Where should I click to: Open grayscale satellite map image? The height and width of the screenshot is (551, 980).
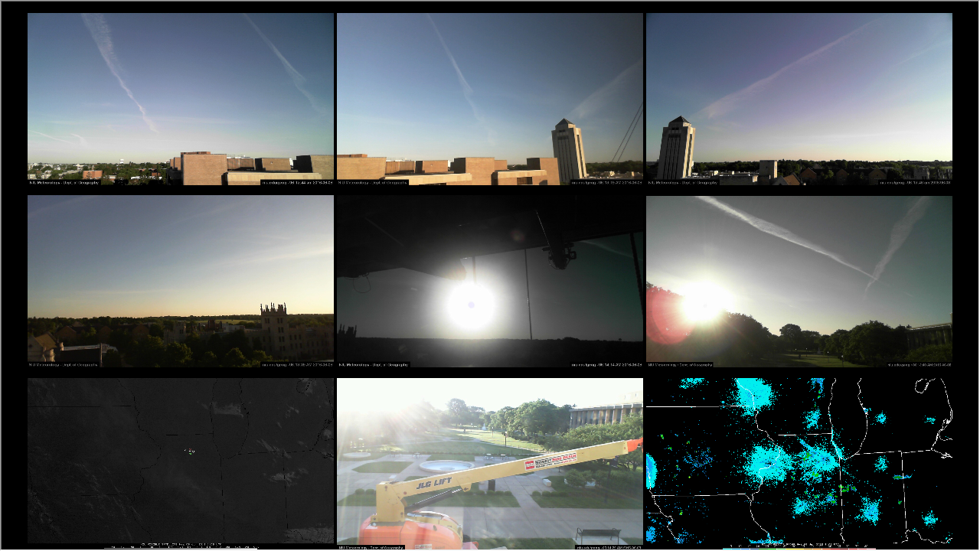[181, 464]
